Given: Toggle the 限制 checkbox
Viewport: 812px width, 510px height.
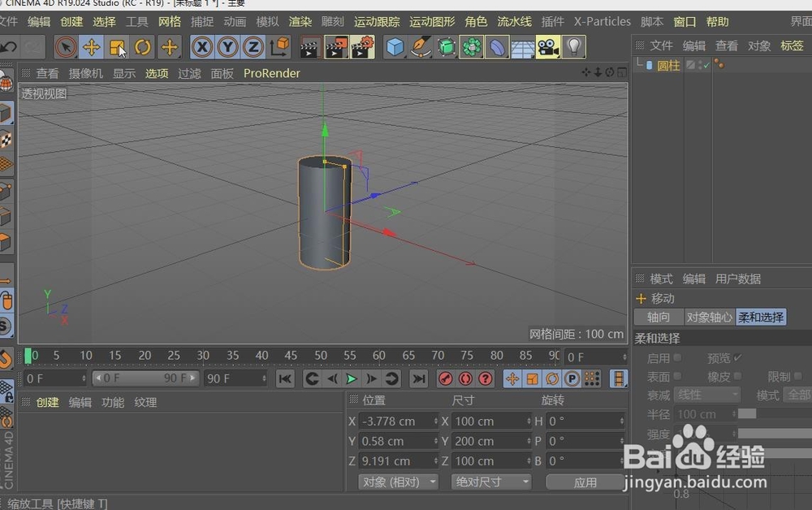Looking at the screenshot, I should pyautogui.click(x=797, y=376).
